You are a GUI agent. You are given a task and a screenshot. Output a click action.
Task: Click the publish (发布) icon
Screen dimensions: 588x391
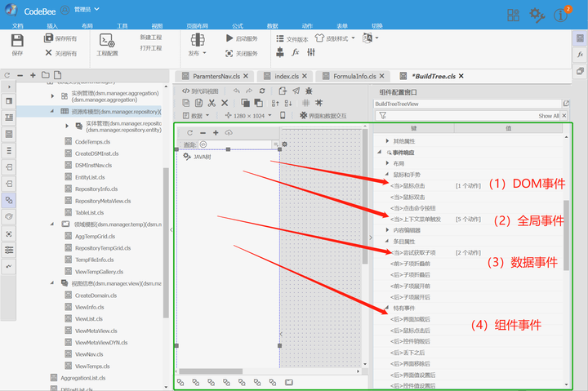pyautogui.click(x=198, y=40)
